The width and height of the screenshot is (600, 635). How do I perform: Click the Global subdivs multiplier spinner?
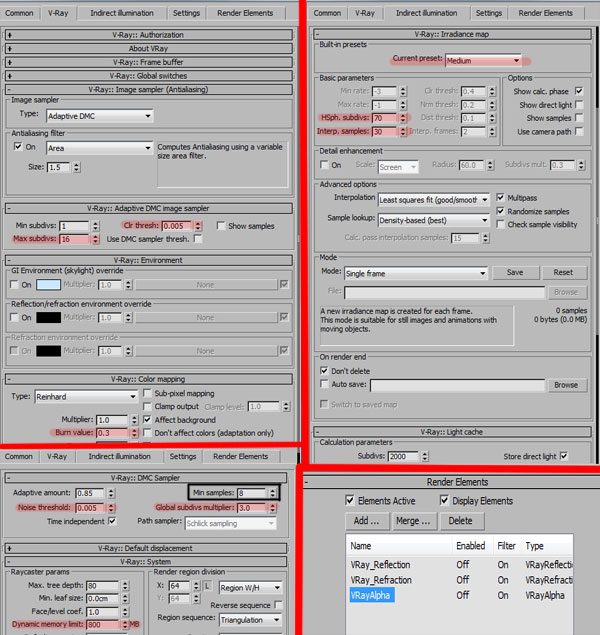click(x=273, y=508)
